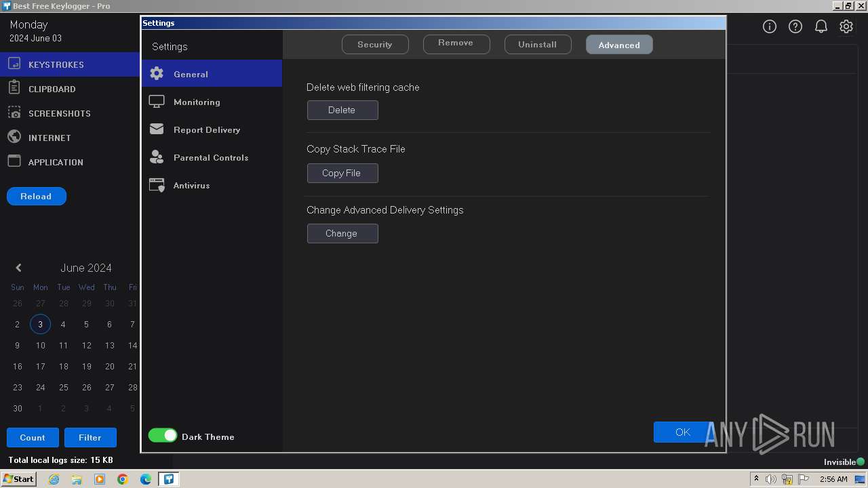Open the help question mark icon

pos(795,26)
